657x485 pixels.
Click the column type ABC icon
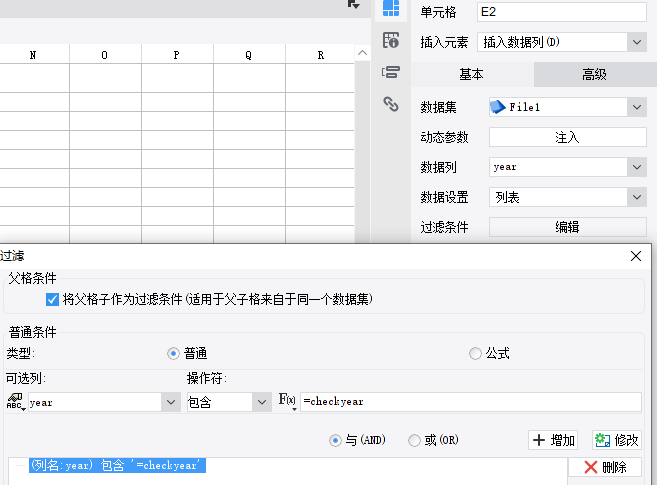pyautogui.click(x=16, y=402)
